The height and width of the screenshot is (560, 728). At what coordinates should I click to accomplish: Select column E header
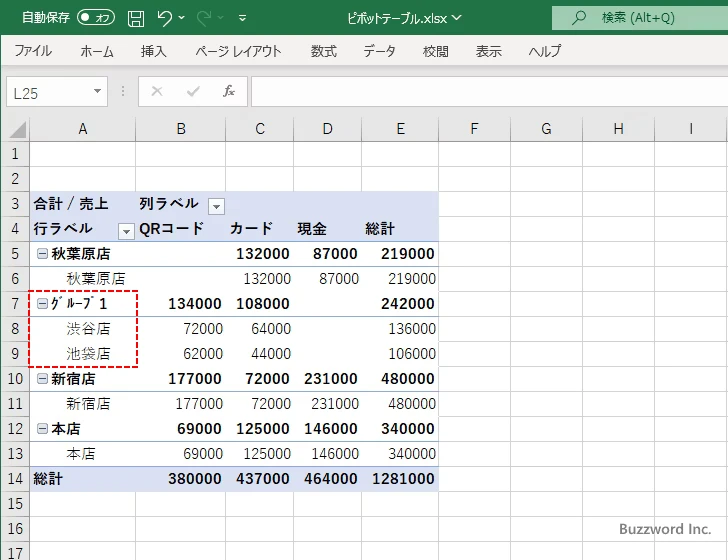click(x=400, y=129)
